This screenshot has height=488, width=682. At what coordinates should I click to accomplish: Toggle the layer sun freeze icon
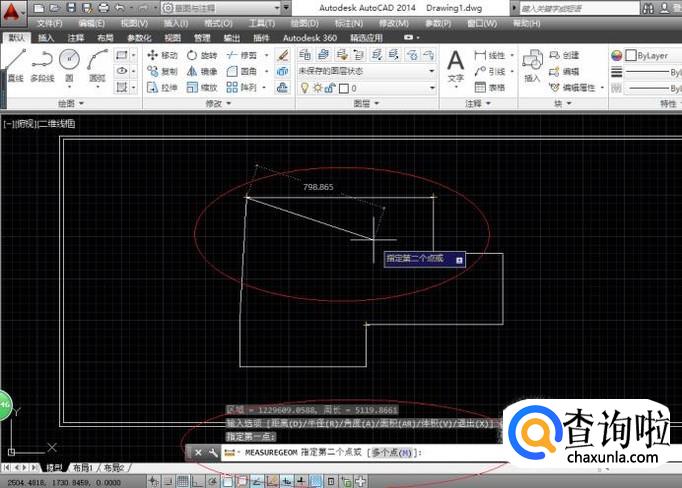pos(317,88)
